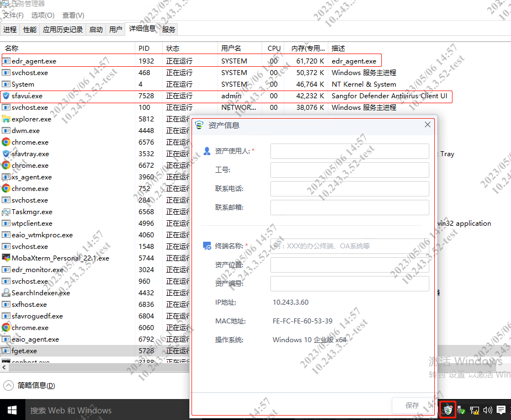Viewport: 511px width, 420px height.
Task: Switch to the 服务 tab
Action: pos(169,30)
